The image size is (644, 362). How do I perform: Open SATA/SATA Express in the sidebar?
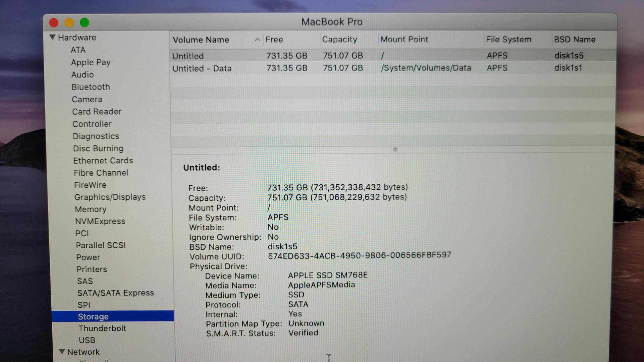pyautogui.click(x=115, y=293)
